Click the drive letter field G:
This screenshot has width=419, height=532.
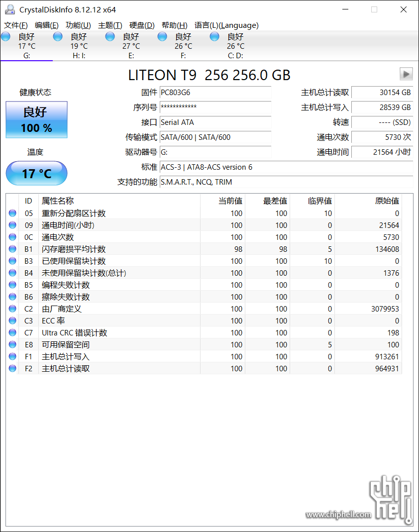coord(215,152)
